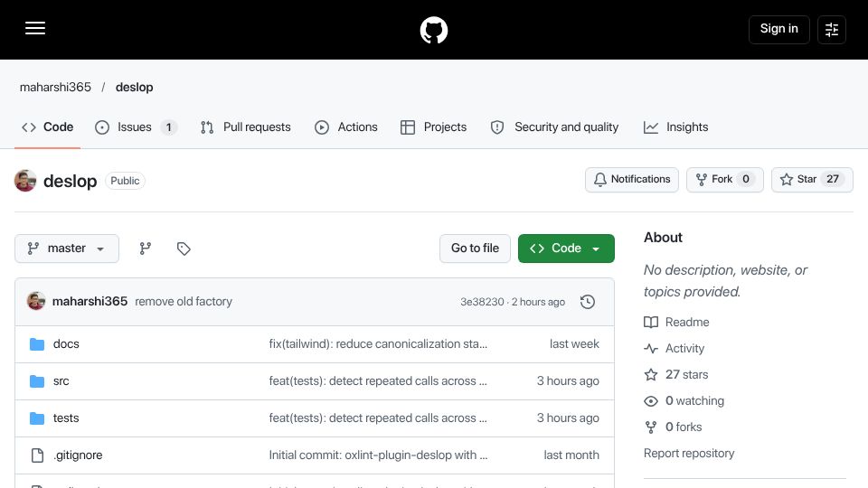Click the Sign in button
868x488 pixels.
point(778,29)
